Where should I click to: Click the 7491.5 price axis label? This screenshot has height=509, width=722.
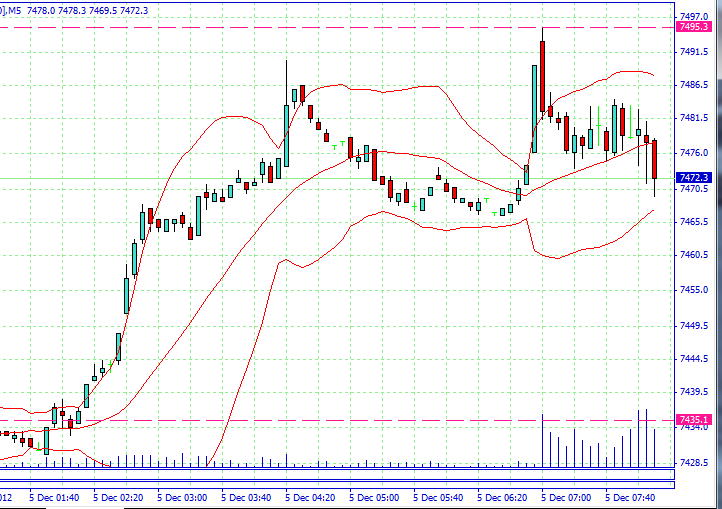(x=694, y=52)
